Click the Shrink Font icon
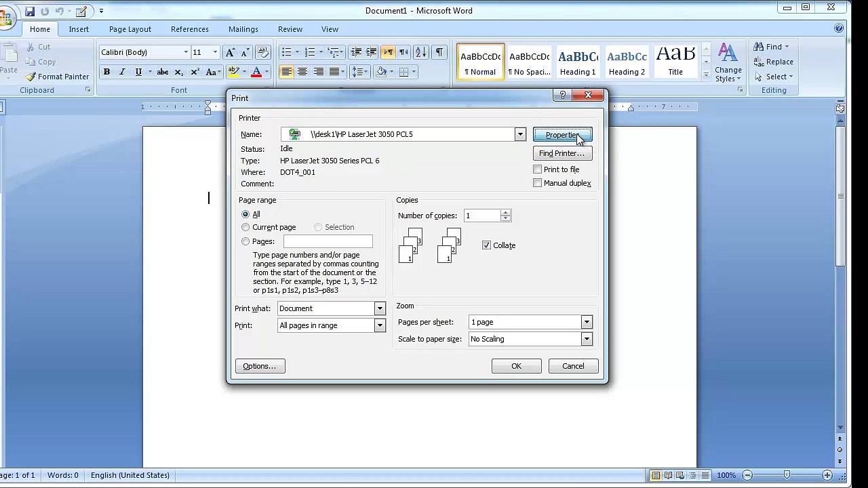The width and height of the screenshot is (868, 488). (245, 52)
